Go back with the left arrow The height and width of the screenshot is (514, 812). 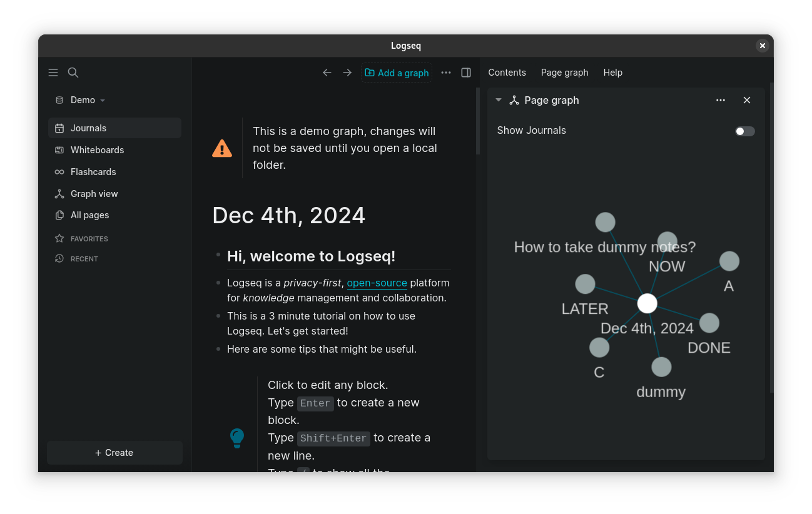[x=327, y=73]
